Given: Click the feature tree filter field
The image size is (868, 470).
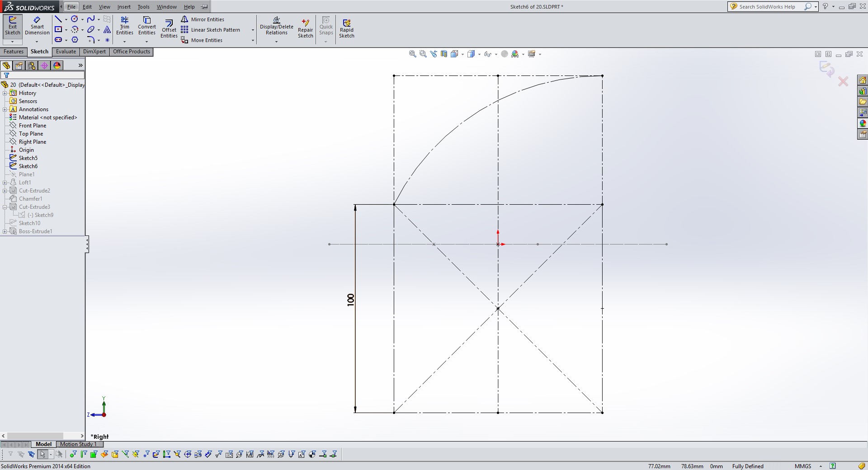Looking at the screenshot, I should pyautogui.click(x=43, y=75).
